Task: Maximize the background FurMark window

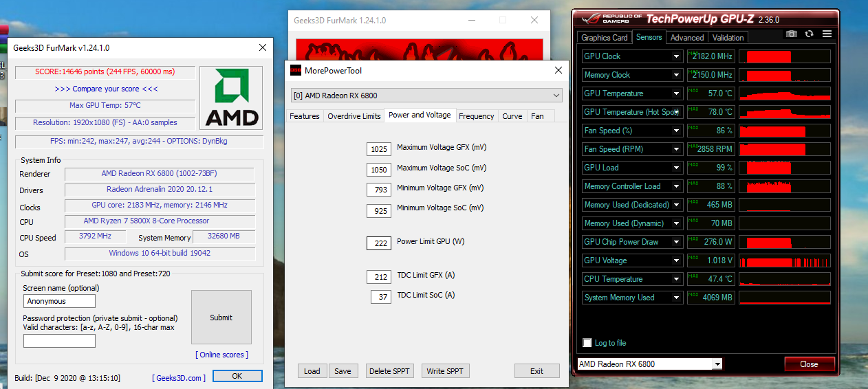Action: pos(503,20)
